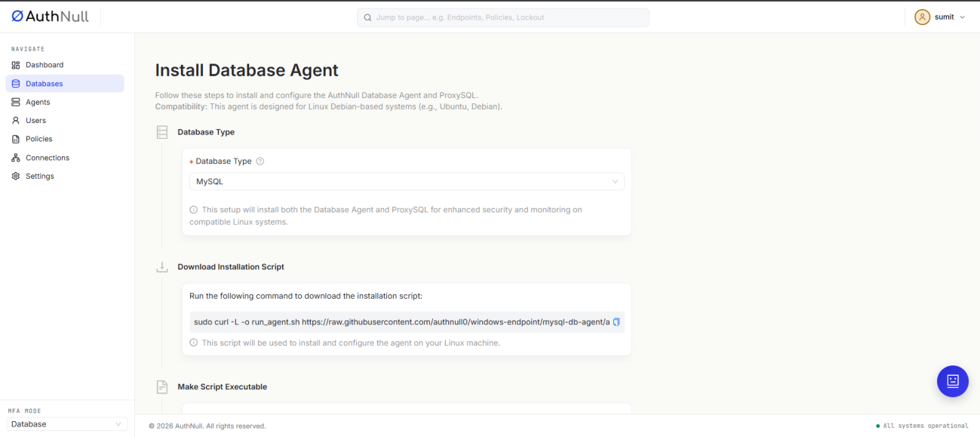980x437 pixels.
Task: Copy the curl download command
Action: [616, 322]
